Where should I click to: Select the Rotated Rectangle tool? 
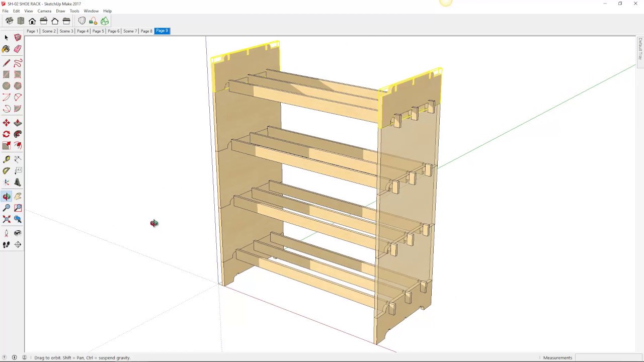point(18,74)
